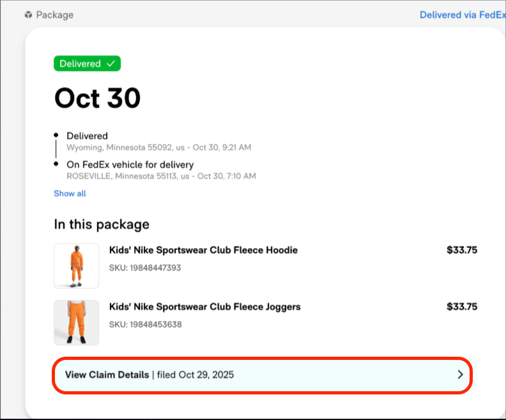
Task: Click the hoodie price $33.75
Action: 461,250
